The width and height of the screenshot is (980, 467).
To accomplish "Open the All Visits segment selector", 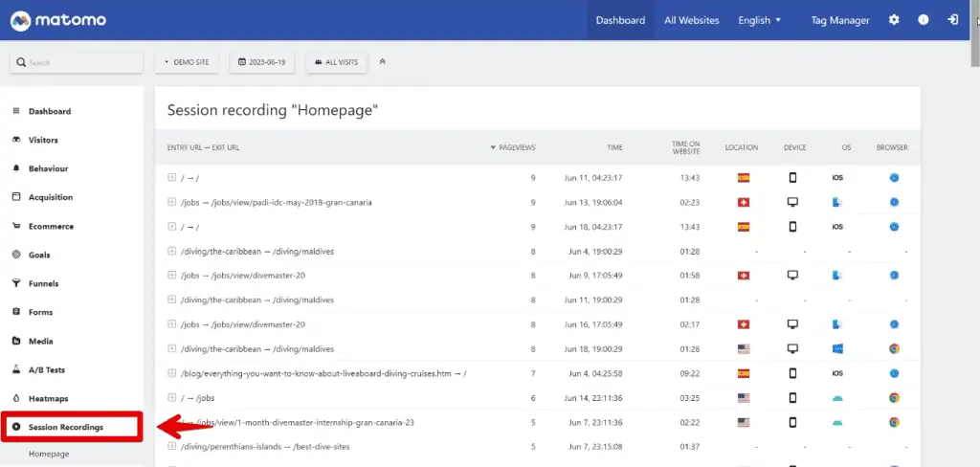I will [336, 62].
